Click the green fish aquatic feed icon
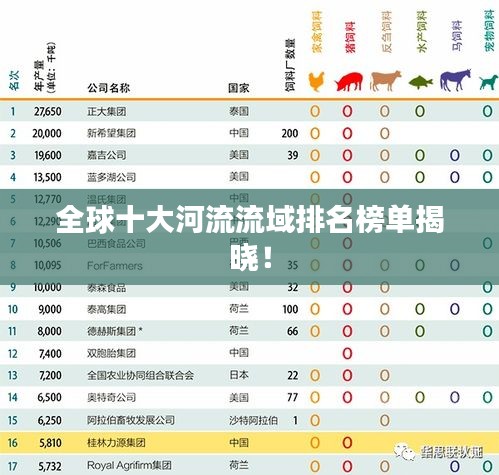The image size is (499, 475). (x=420, y=82)
